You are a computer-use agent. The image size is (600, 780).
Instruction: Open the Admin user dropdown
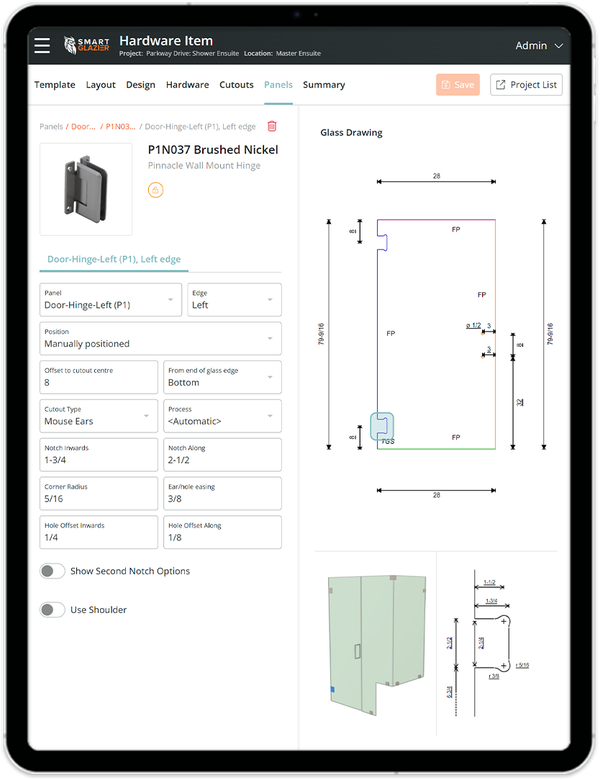(539, 46)
